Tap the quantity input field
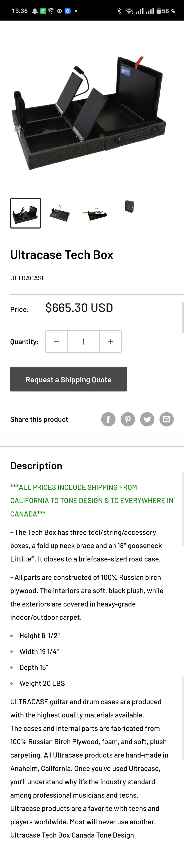Screen dimensions: 184x868 tap(83, 341)
